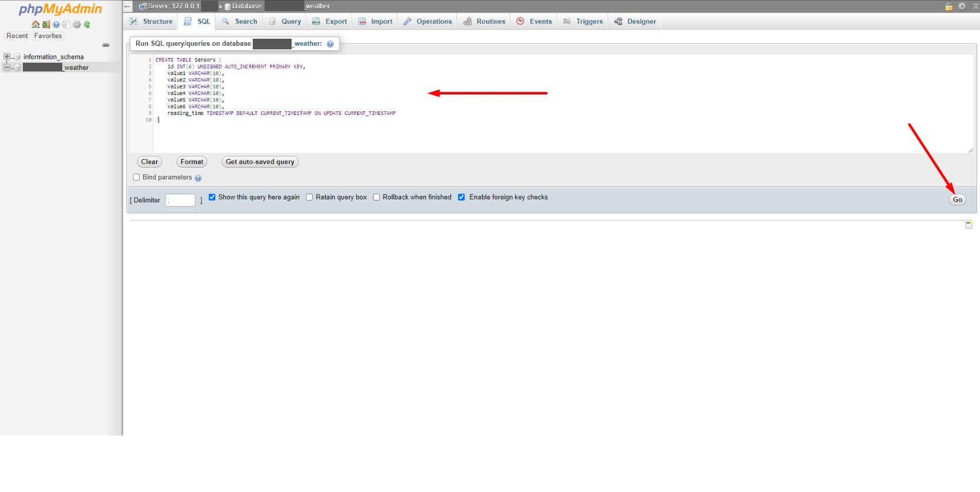Click the Log out door icon
The image size is (980, 492).
46,25
